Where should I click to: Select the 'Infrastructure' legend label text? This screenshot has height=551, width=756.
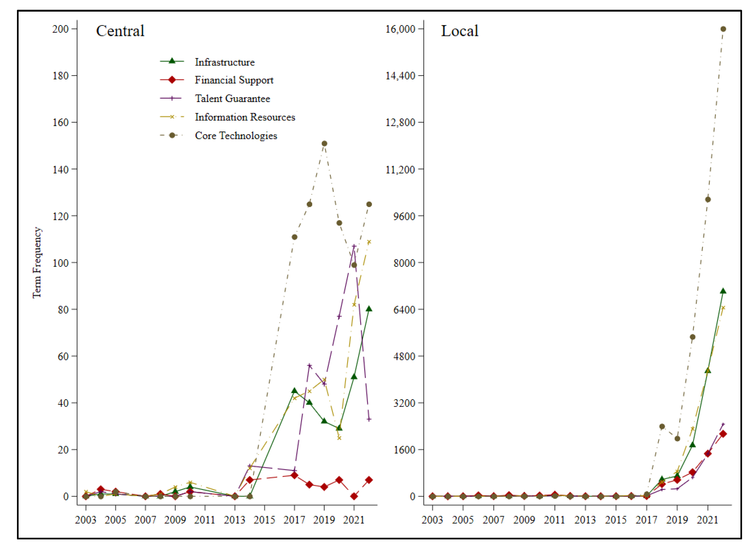[x=224, y=62]
